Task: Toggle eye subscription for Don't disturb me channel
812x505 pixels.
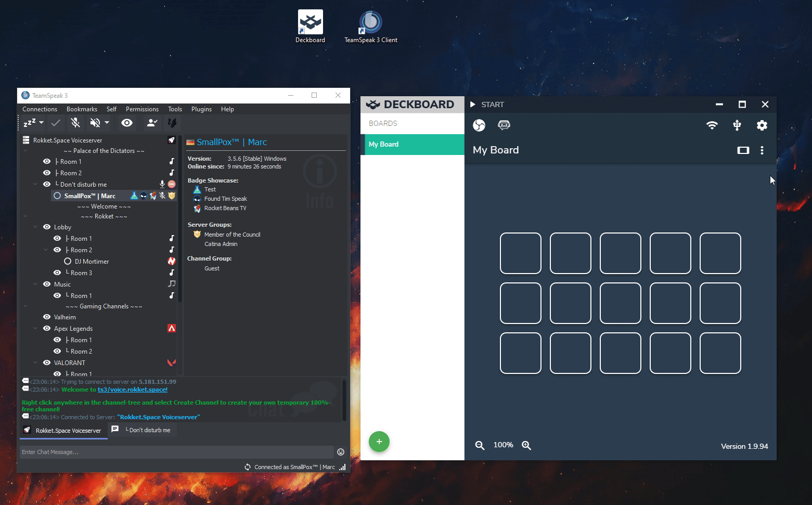Action: [x=47, y=184]
